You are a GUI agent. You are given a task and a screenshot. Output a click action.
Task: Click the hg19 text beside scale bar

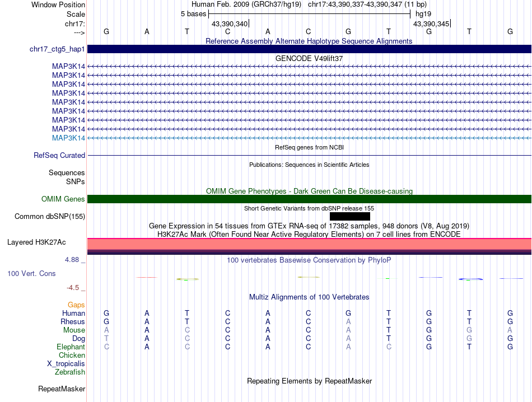423,14
